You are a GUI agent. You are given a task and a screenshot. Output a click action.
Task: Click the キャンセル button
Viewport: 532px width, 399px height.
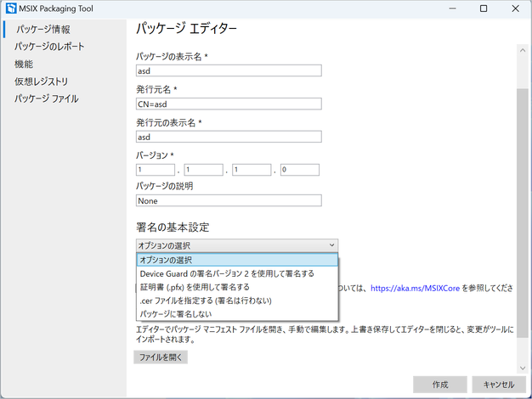point(499,385)
